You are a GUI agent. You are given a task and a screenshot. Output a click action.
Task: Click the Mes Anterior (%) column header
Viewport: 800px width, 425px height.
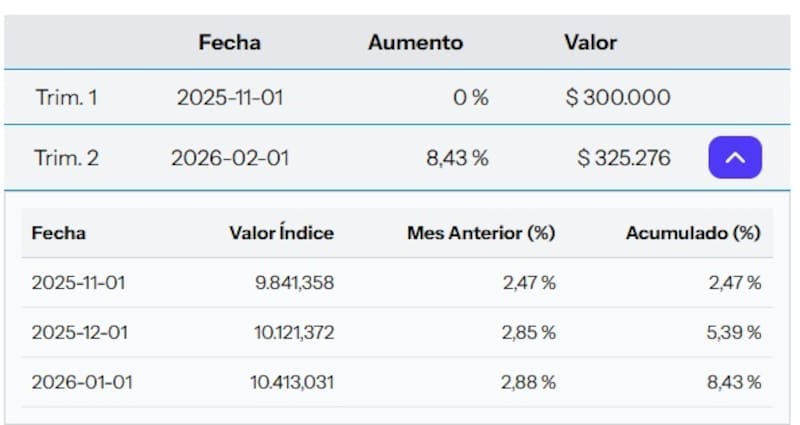coord(480,233)
